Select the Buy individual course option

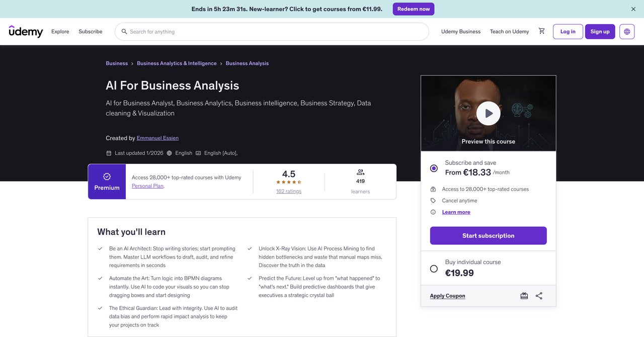pyautogui.click(x=434, y=269)
